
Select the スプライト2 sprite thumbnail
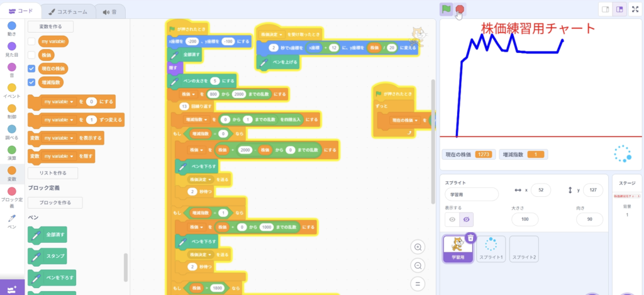coord(524,249)
